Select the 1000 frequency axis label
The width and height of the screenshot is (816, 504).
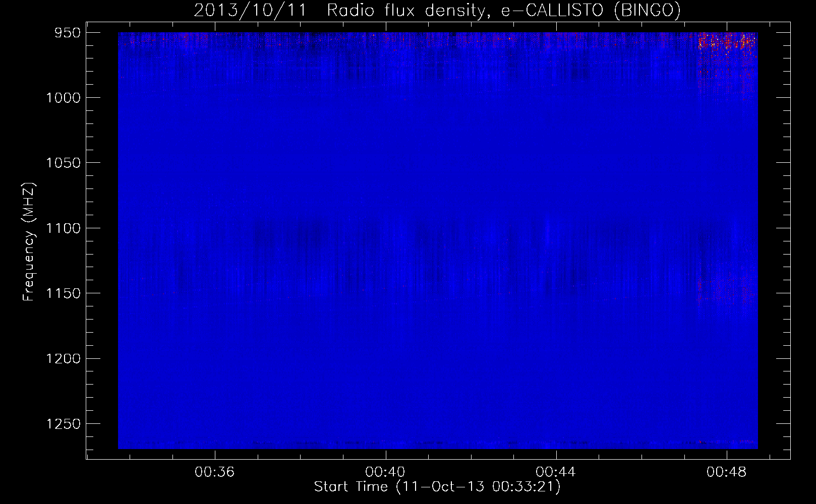(x=64, y=98)
